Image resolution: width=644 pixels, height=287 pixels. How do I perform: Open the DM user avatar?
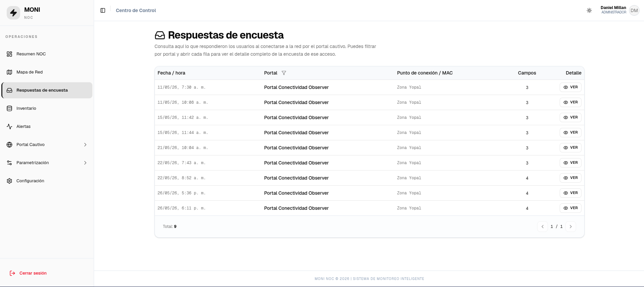(634, 10)
